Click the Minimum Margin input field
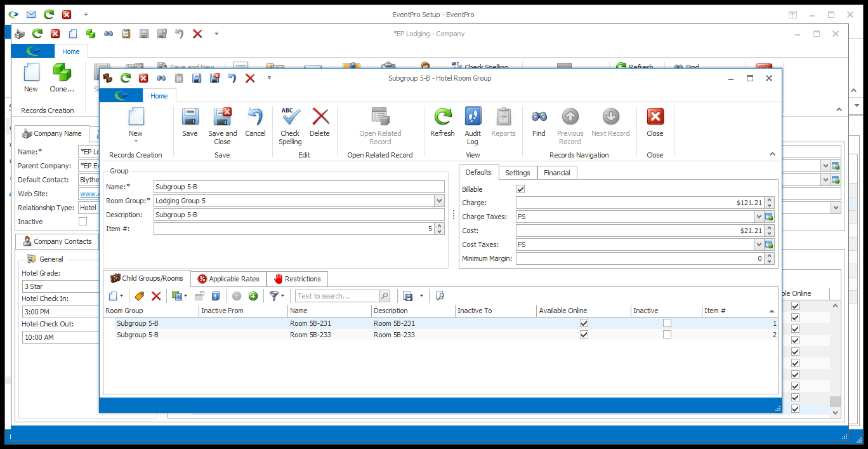Image resolution: width=868 pixels, height=449 pixels. point(640,258)
